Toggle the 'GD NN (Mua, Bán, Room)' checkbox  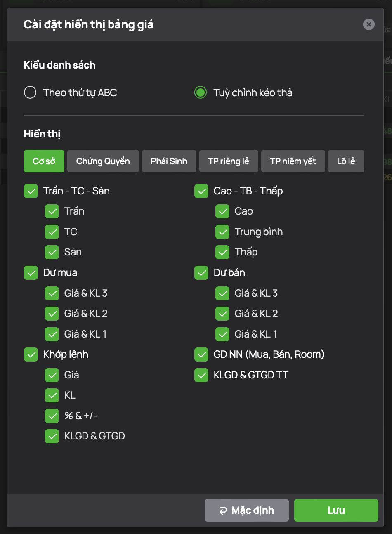(201, 354)
